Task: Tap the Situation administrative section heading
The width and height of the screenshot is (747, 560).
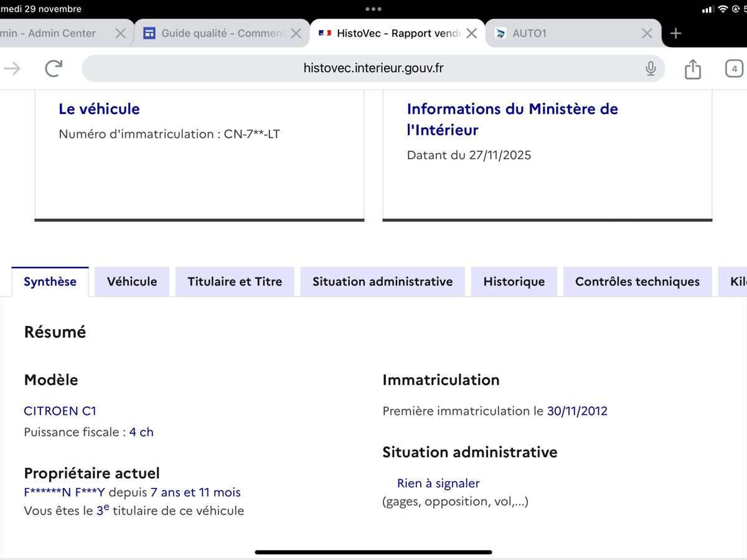Action: click(x=470, y=452)
